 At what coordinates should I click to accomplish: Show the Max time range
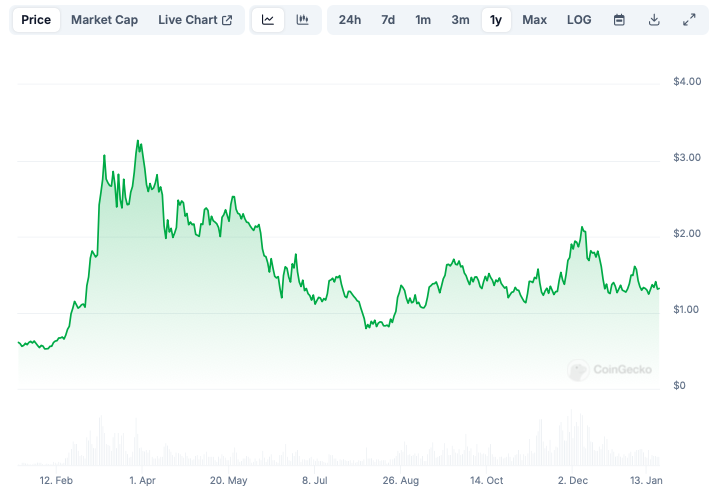tap(535, 20)
